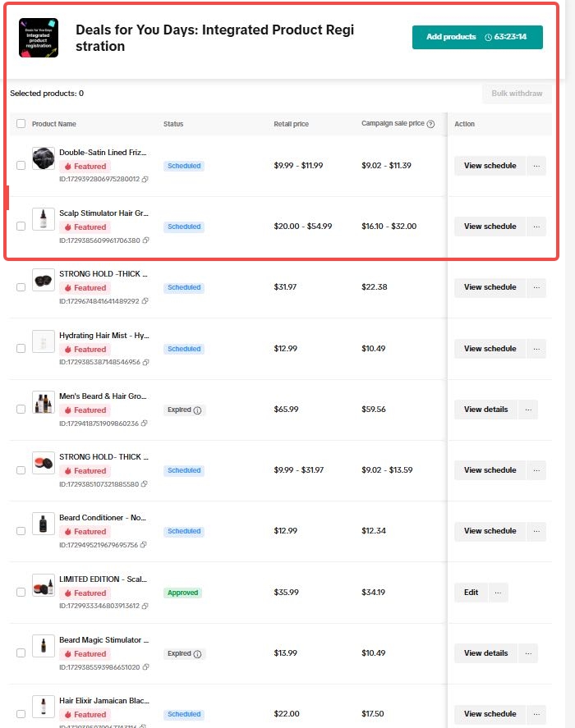Screen dimensions: 575x728
Task: Open more actions for LIMITED EDITION row
Action: [499, 593]
